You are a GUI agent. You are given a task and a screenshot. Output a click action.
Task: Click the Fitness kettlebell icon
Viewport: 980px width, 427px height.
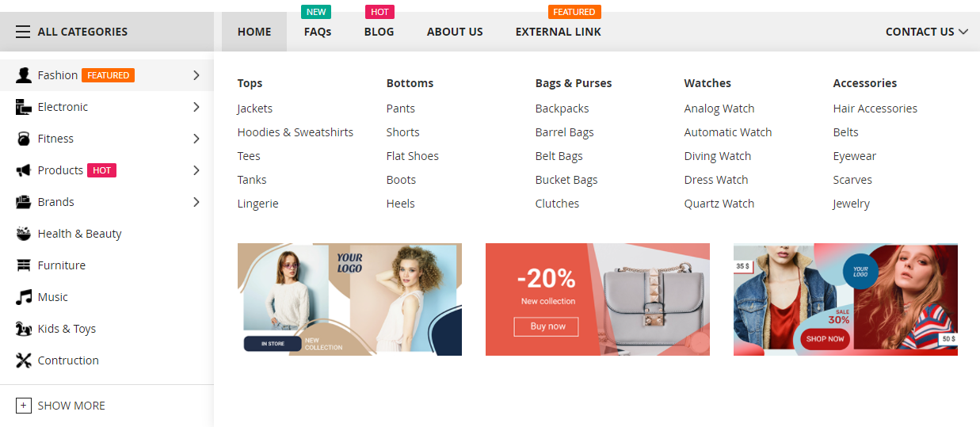click(x=24, y=139)
